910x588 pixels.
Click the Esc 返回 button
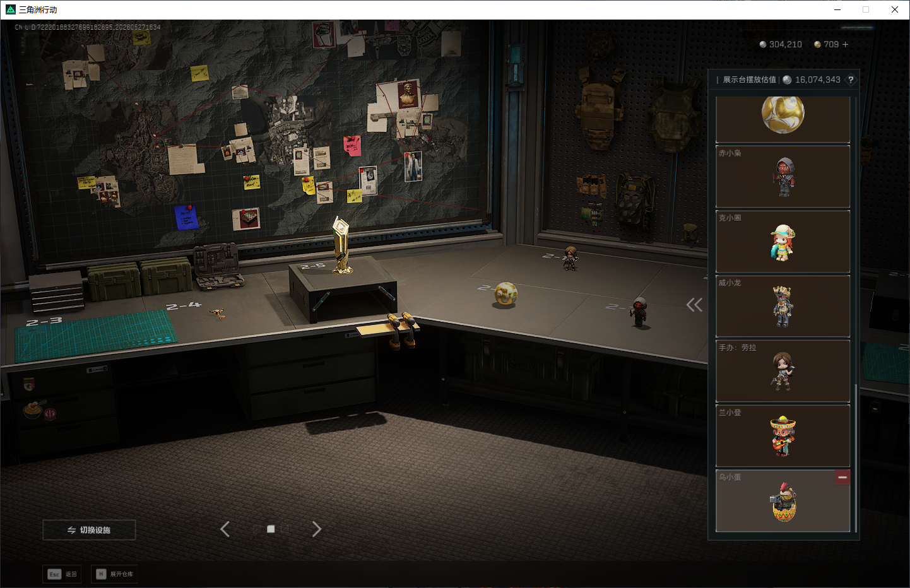pyautogui.click(x=62, y=574)
